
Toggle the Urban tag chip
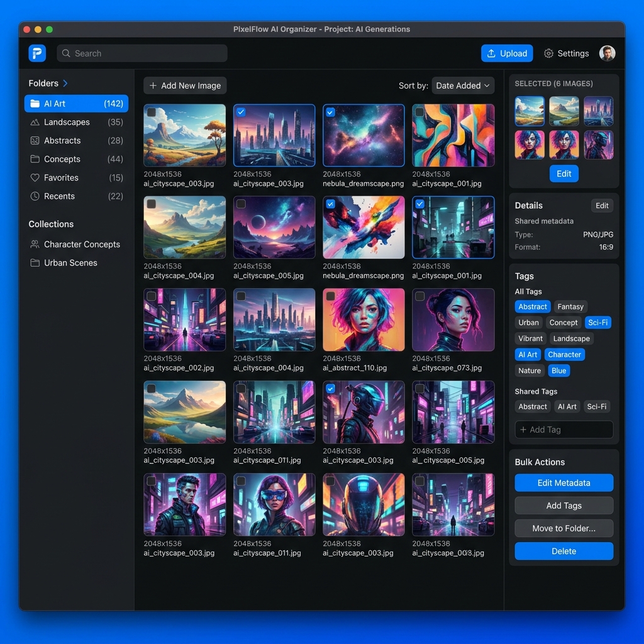point(528,323)
